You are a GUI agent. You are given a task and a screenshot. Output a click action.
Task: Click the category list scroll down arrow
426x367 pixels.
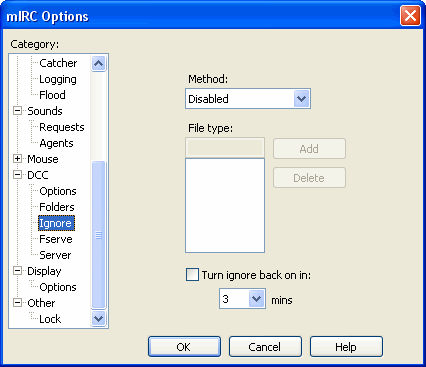98,318
